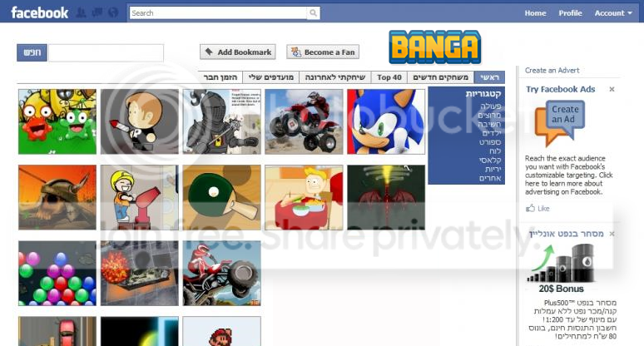The height and width of the screenshot is (346, 644).
Task: Click the Become a Fan button
Action: point(323,52)
